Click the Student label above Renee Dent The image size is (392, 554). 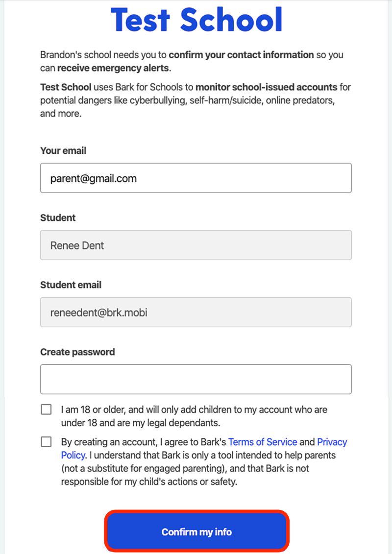[58, 217]
